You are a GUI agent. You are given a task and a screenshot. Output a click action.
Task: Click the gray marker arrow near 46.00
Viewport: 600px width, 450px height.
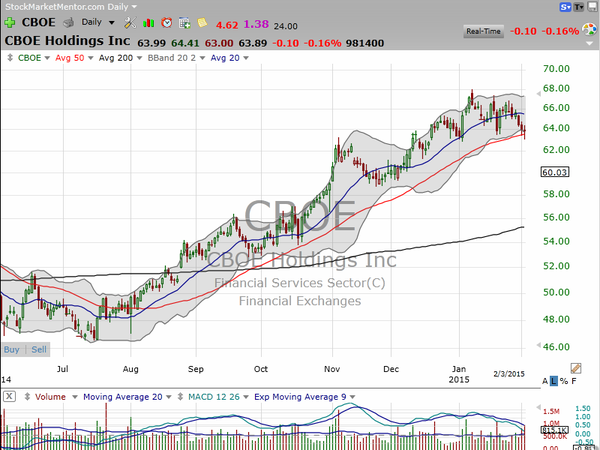pyautogui.click(x=538, y=345)
